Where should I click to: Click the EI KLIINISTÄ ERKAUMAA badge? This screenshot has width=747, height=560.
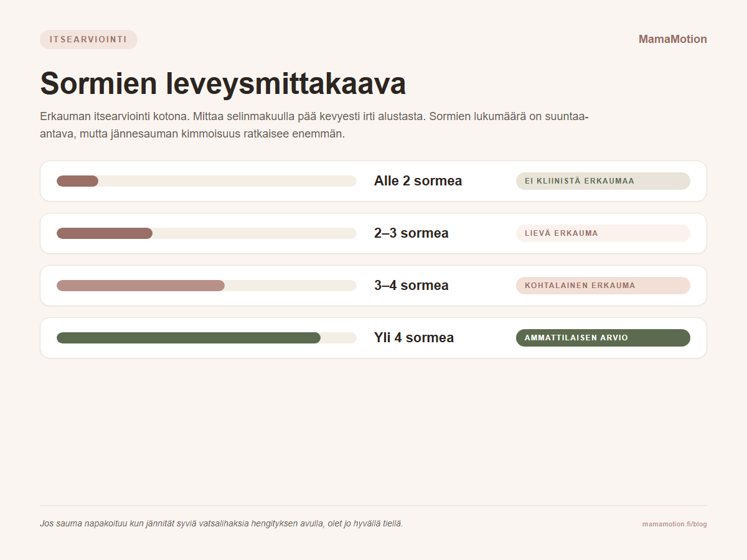tap(603, 181)
